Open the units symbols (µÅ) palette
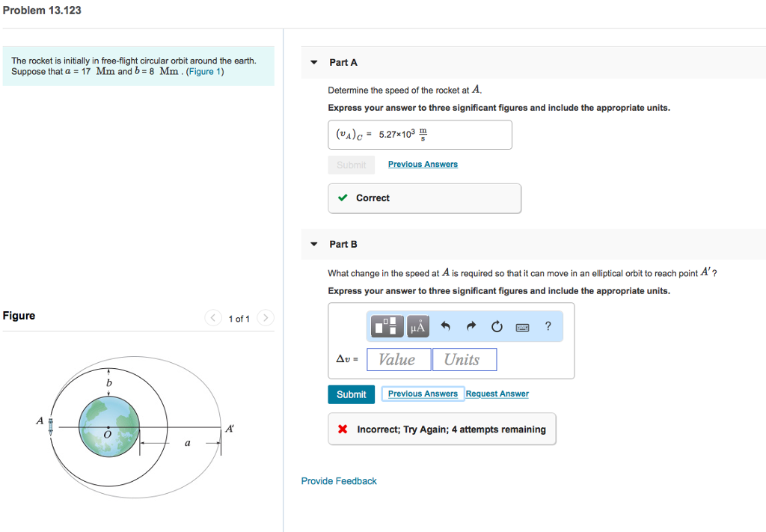 click(x=417, y=326)
